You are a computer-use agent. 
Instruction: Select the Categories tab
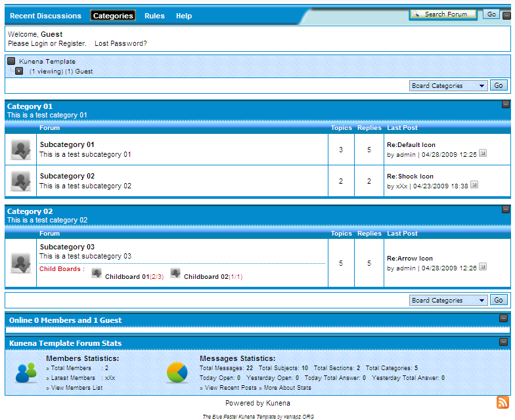tap(113, 16)
